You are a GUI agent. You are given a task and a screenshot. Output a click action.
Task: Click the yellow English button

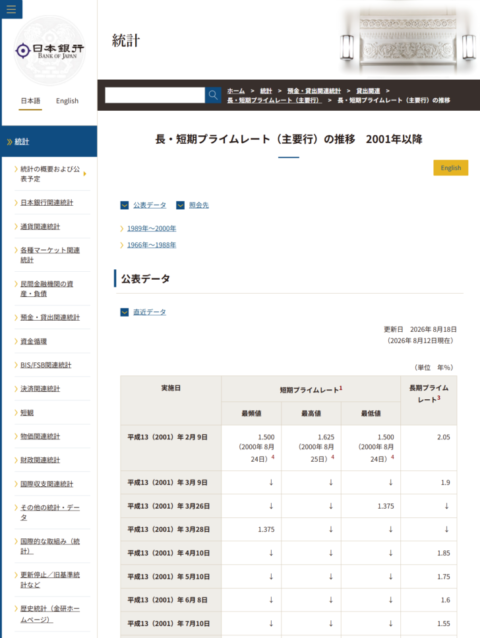(x=451, y=168)
